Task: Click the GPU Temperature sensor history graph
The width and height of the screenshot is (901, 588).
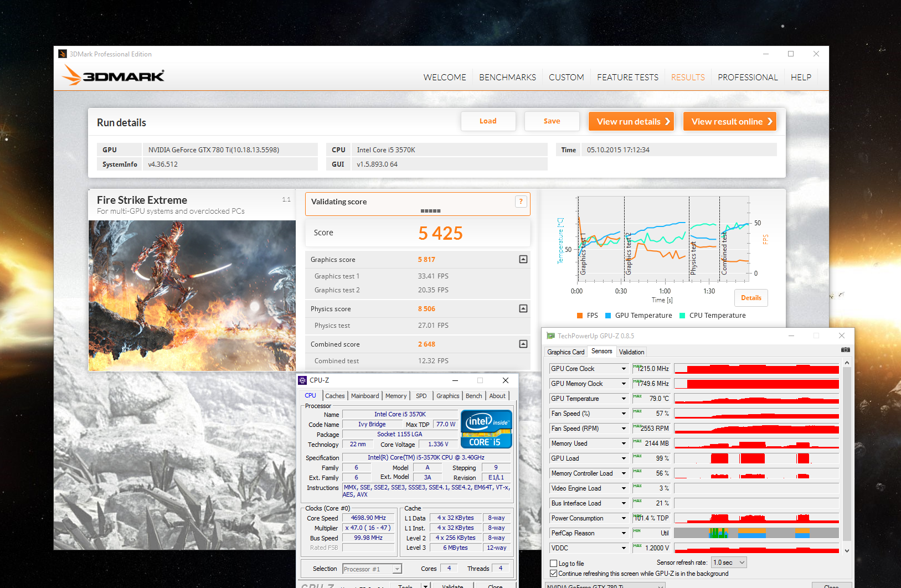Action: pyautogui.click(x=756, y=399)
